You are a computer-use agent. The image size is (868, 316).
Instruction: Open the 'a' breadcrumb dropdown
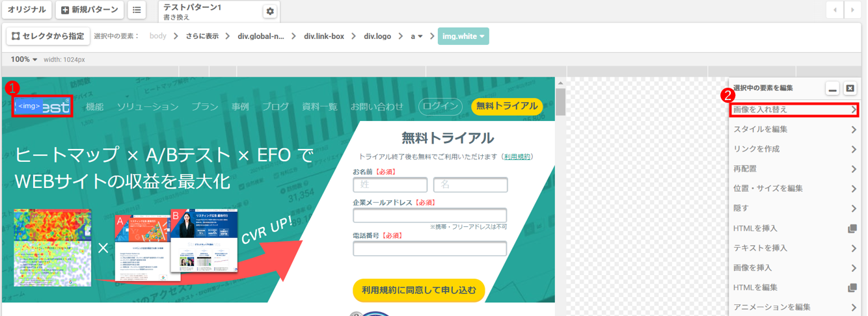(416, 36)
